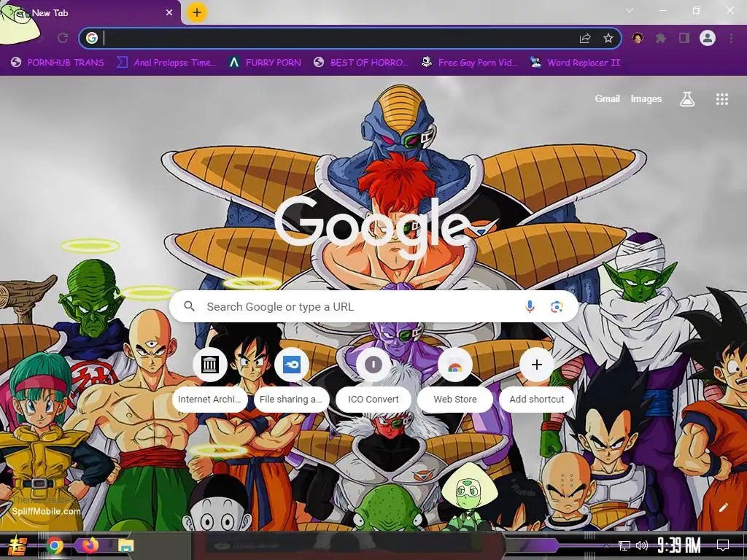The image size is (747, 560).
Task: Click the Google icon inside the address bar
Action: click(92, 38)
